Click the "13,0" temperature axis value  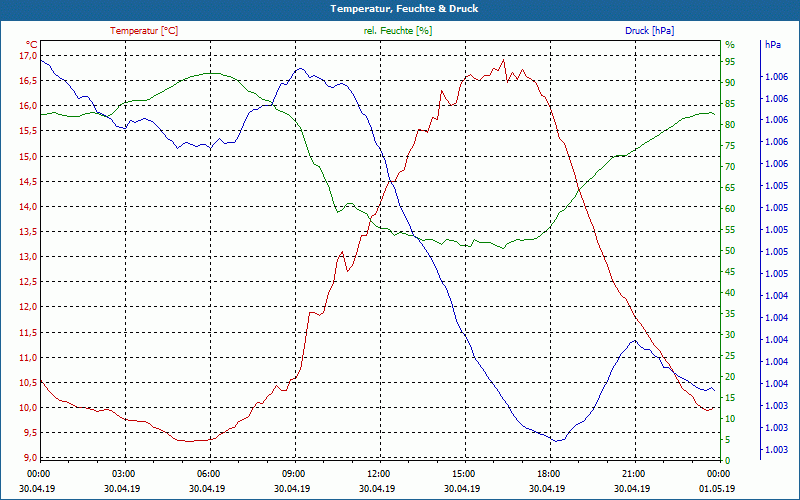(29, 257)
